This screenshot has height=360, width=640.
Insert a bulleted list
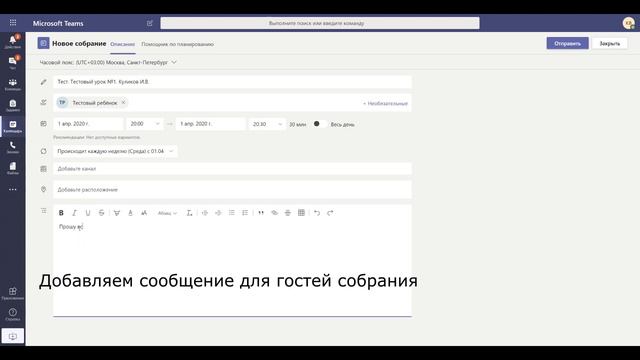pyautogui.click(x=231, y=213)
